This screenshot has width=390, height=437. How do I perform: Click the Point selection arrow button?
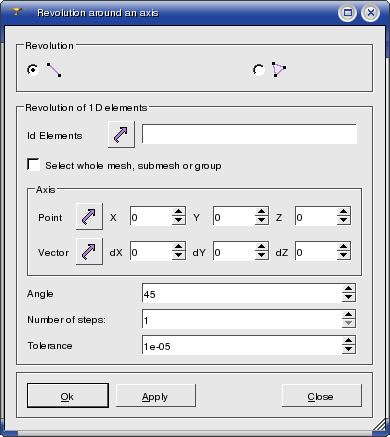[x=89, y=217]
